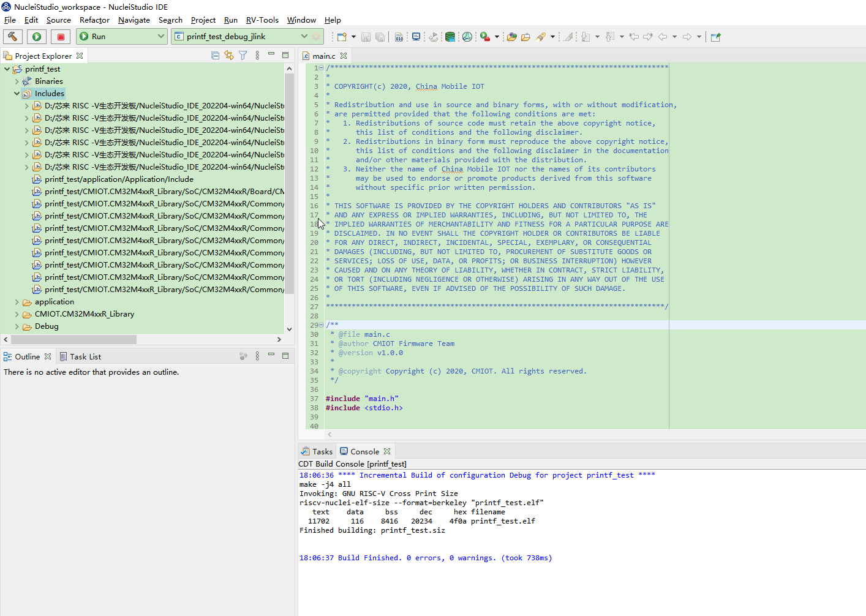Viewport: 866px width, 616px height.
Task: Click the Back navigation arrow
Action: (x=663, y=37)
